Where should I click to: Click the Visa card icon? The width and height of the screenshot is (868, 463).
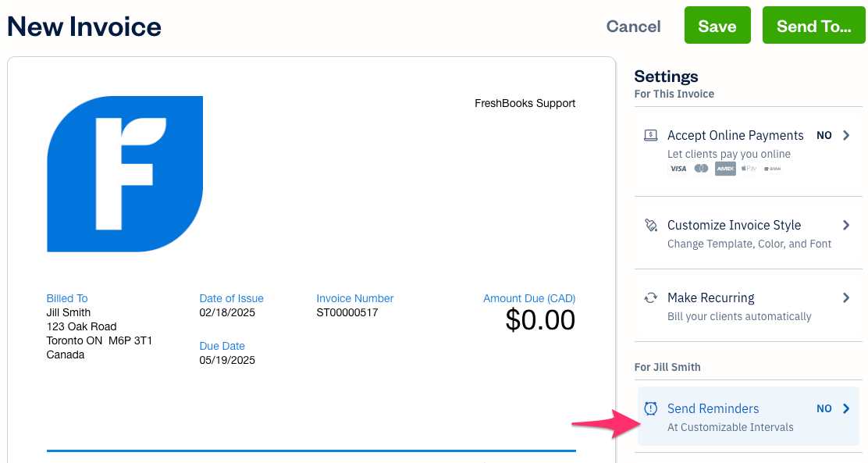678,169
